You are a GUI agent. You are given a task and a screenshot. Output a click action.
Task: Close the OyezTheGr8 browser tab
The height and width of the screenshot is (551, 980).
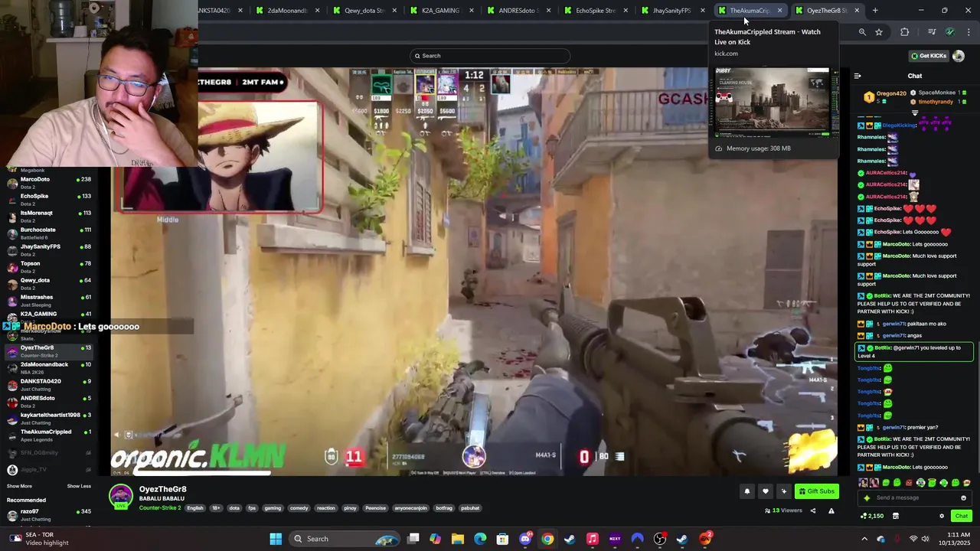tap(857, 11)
